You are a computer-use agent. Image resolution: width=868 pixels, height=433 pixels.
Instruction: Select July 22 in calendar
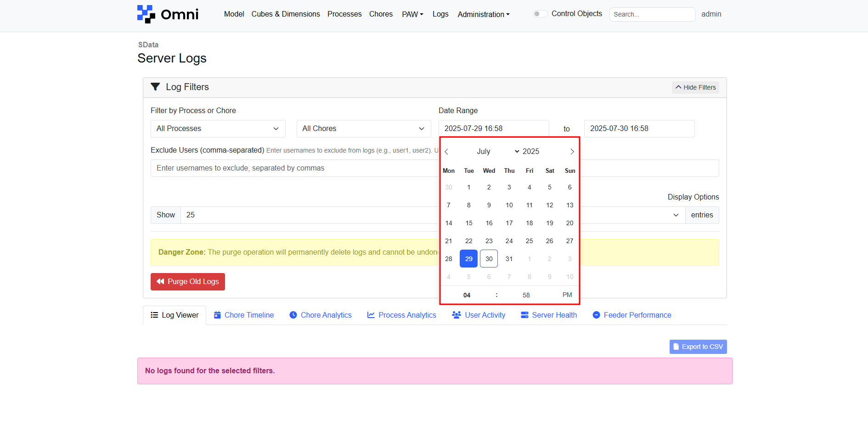pos(468,241)
